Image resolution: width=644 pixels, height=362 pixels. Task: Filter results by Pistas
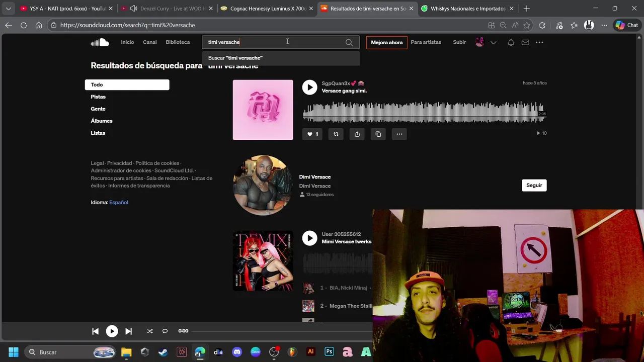click(x=98, y=97)
